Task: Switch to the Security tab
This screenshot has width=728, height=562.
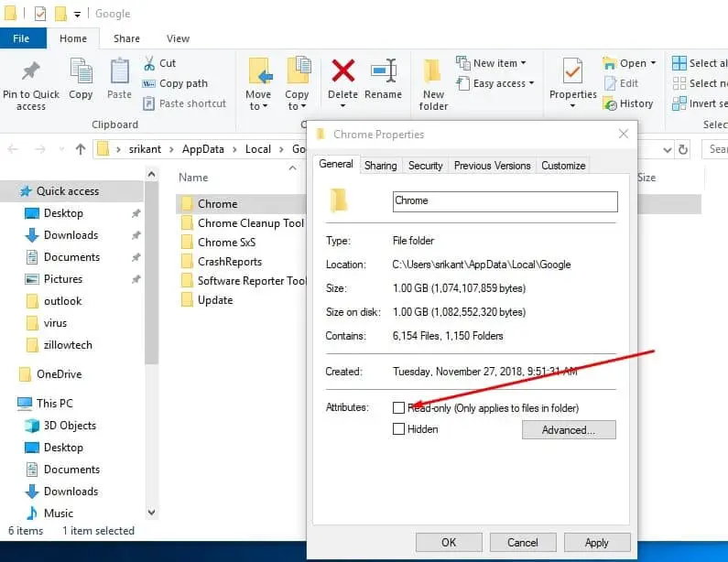Action: point(425,166)
